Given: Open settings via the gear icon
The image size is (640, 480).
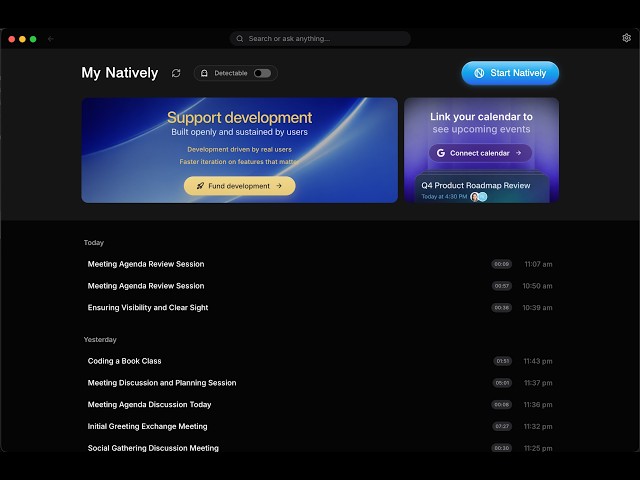Looking at the screenshot, I should tap(627, 38).
